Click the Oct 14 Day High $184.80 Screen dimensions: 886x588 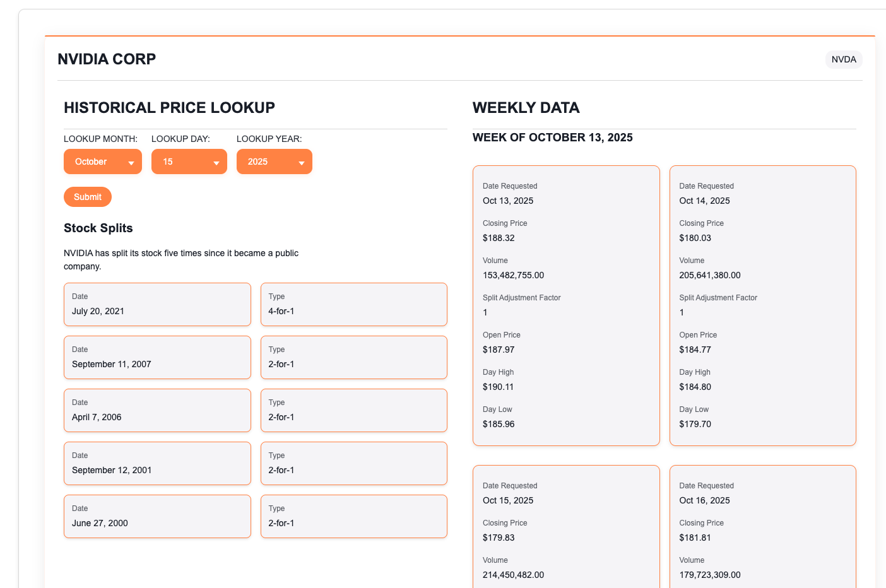click(x=695, y=387)
